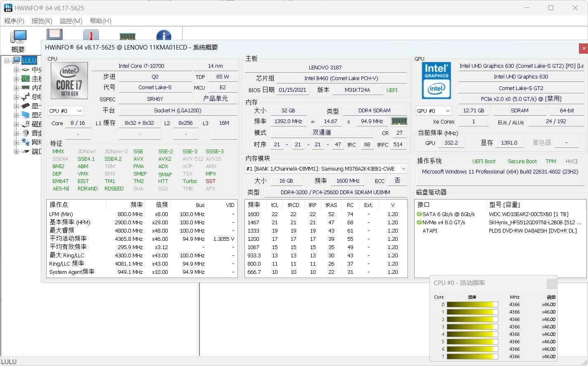
Task: Open the blue info about toolbar icon
Action: point(164,36)
